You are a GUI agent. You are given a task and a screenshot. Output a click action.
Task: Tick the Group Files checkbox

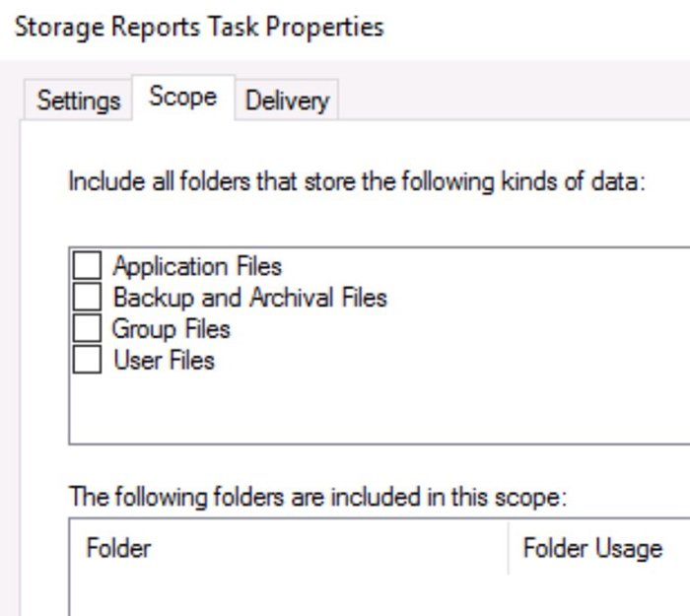pyautogui.click(x=89, y=329)
